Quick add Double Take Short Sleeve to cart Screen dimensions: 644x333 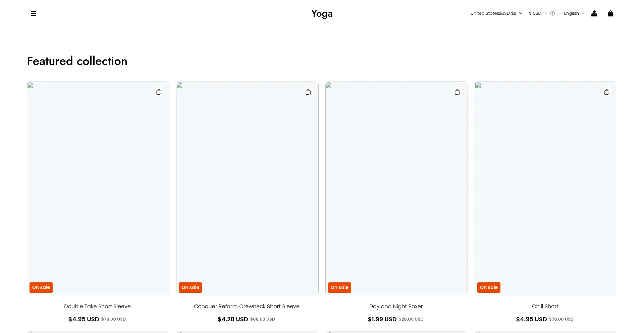(159, 92)
